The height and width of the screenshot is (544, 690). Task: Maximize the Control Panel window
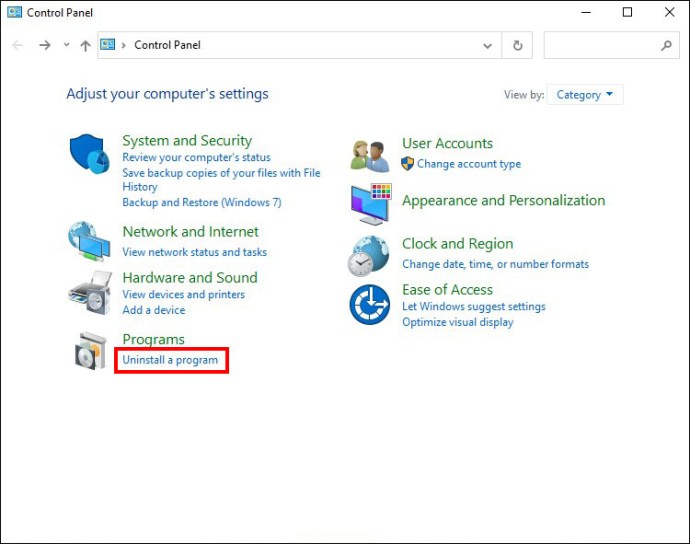628,12
